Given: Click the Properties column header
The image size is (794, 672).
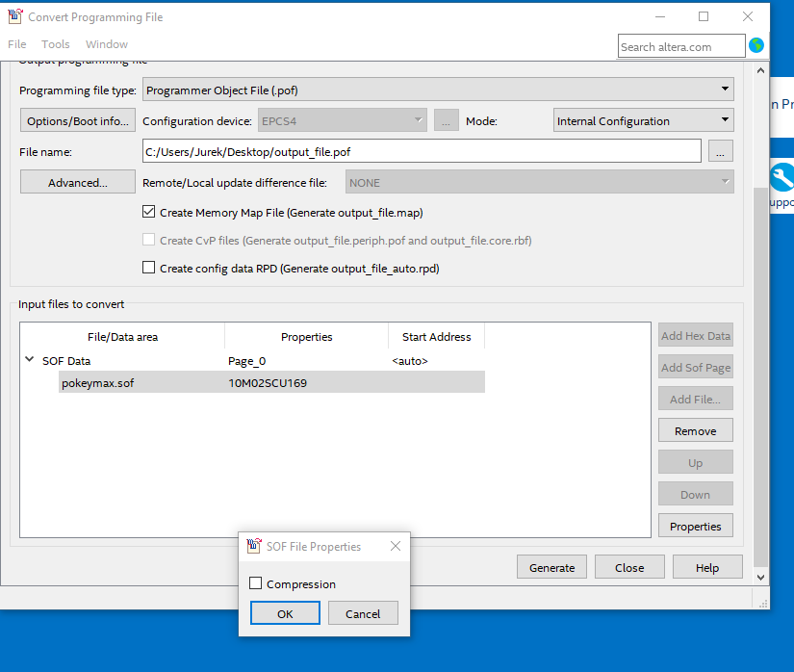Looking at the screenshot, I should [306, 336].
